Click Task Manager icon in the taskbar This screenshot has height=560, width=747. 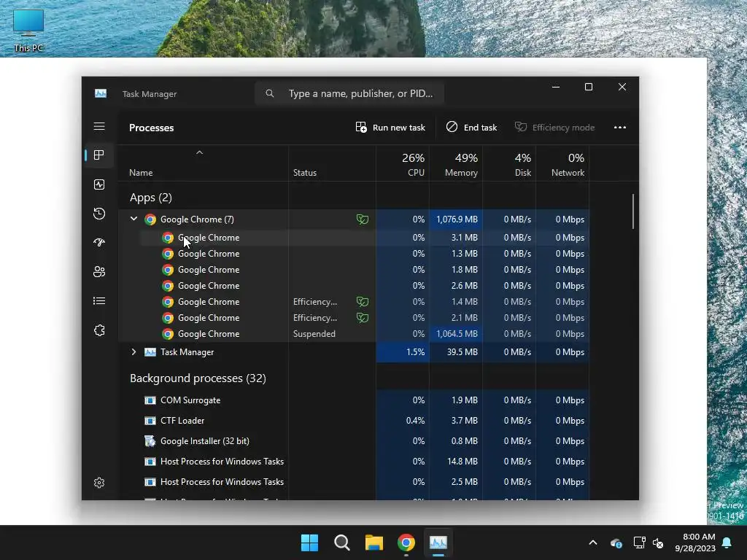(x=438, y=542)
